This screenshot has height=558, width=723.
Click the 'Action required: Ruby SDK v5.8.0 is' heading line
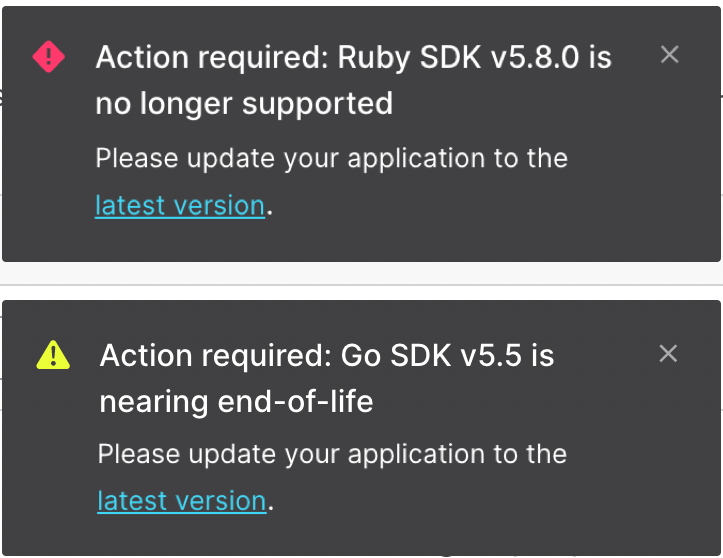coord(353,57)
